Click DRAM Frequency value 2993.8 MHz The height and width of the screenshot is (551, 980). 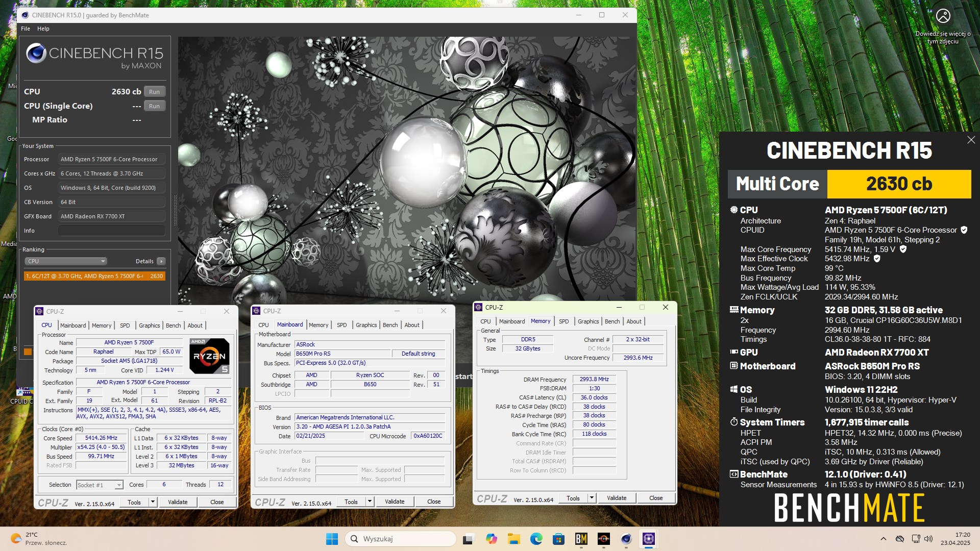[594, 380]
